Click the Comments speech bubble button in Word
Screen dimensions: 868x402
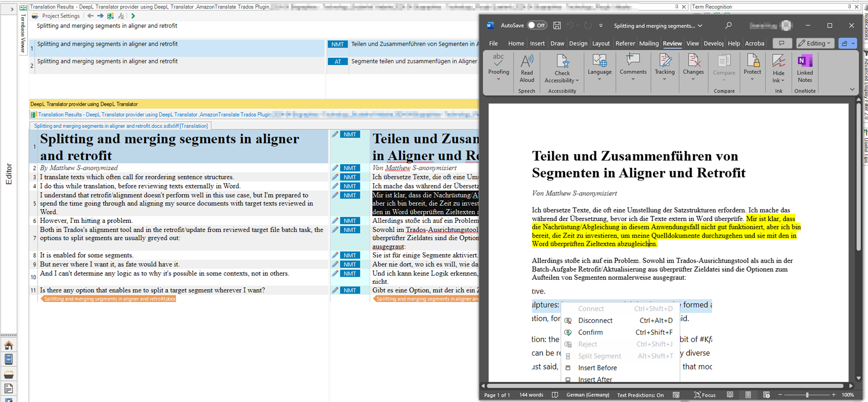tap(782, 43)
